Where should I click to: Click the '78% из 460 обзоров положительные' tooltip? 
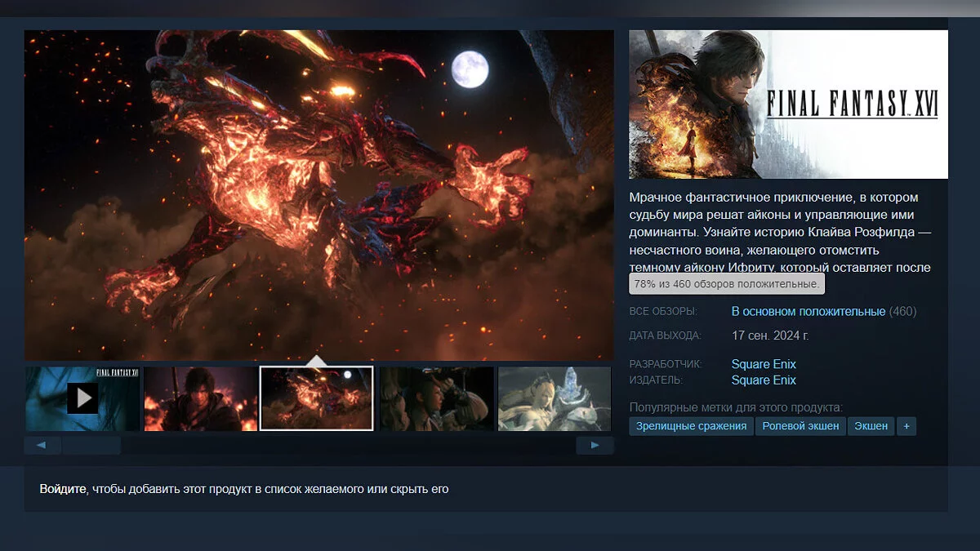[x=727, y=284]
